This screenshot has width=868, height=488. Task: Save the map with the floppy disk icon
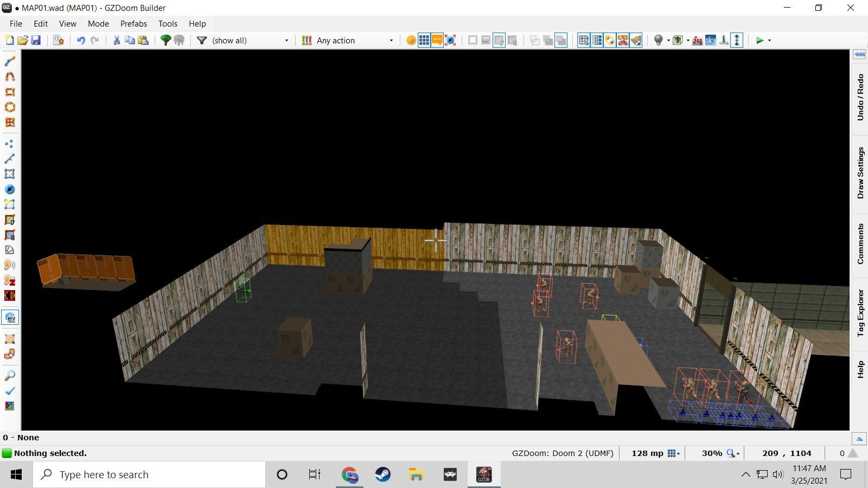[36, 40]
